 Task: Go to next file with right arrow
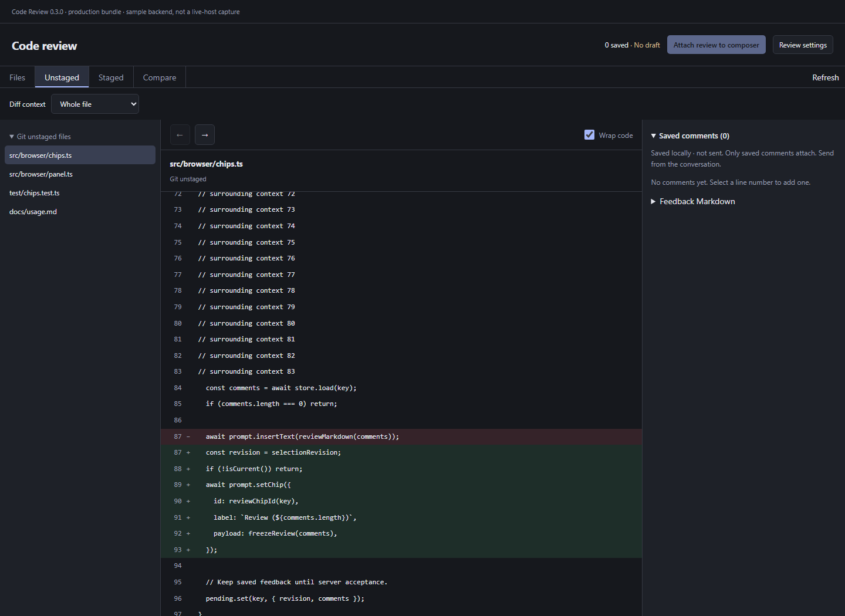click(205, 135)
